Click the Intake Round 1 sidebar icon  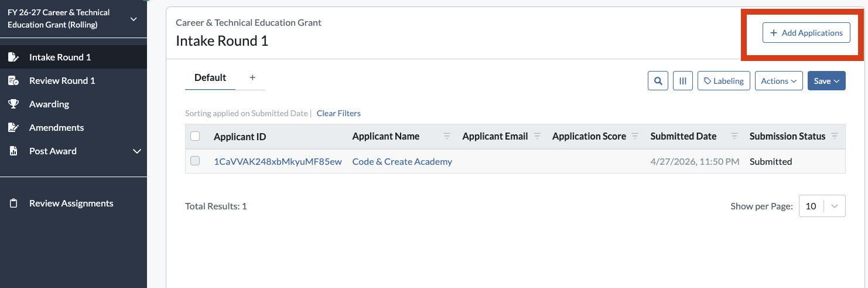click(13, 57)
